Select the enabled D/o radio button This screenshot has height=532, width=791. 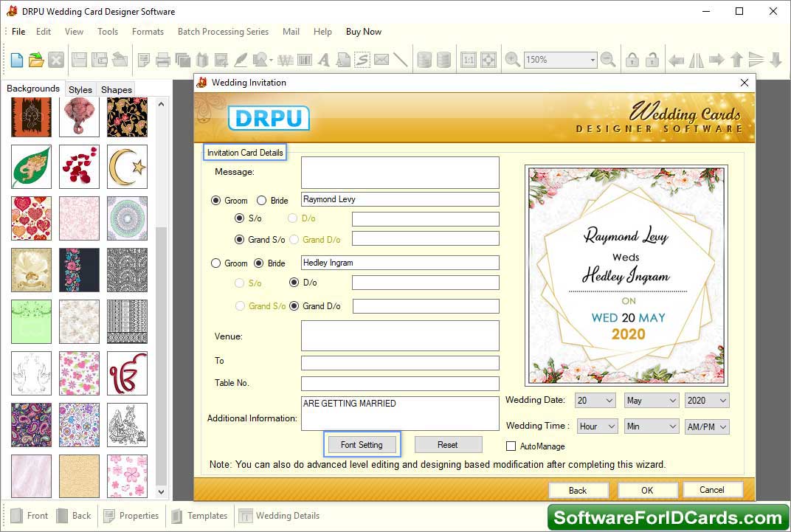coord(294,283)
